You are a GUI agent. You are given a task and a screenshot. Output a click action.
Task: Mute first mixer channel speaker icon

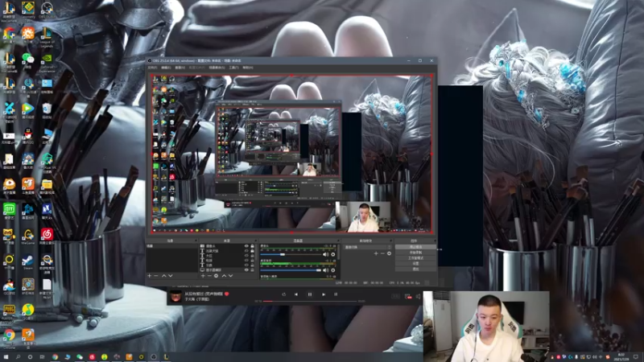(x=326, y=254)
